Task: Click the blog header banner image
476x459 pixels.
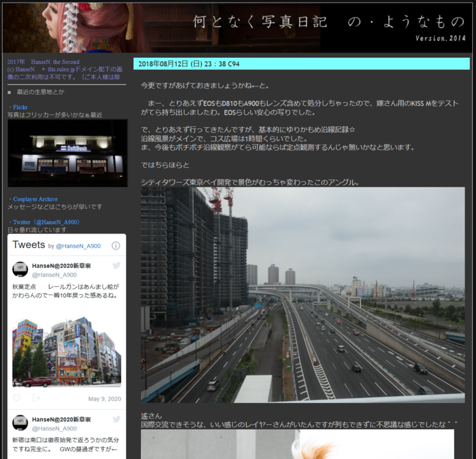Action: point(237,28)
